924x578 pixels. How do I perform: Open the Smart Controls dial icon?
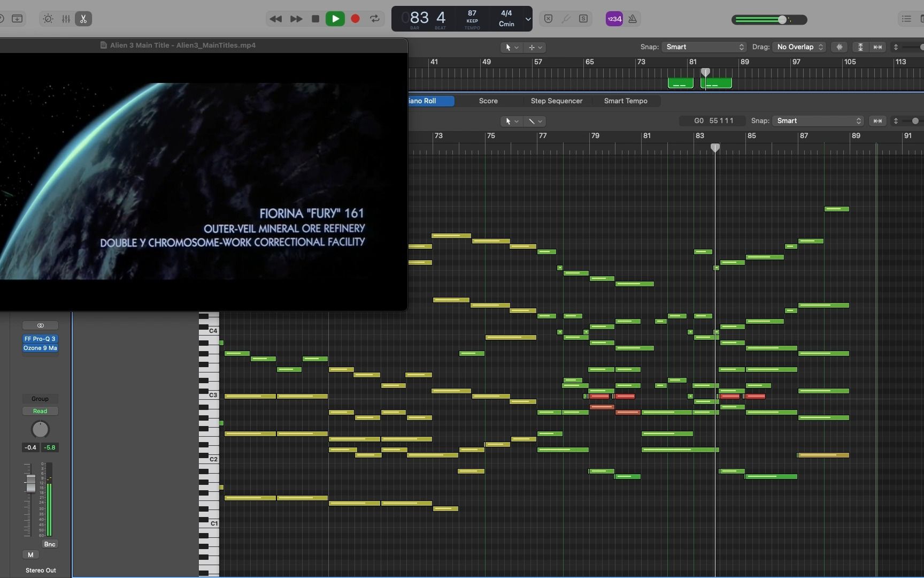[48, 19]
